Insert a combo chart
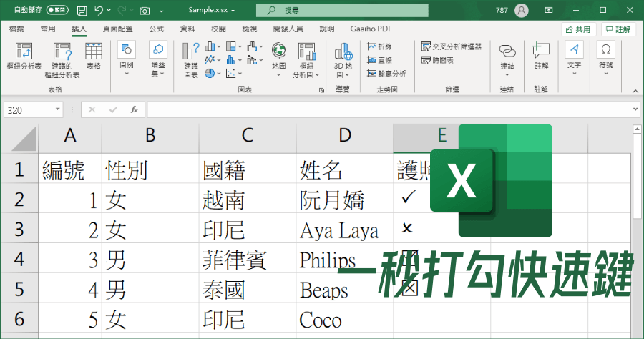Viewport: 644px width, 339px height. (x=255, y=60)
